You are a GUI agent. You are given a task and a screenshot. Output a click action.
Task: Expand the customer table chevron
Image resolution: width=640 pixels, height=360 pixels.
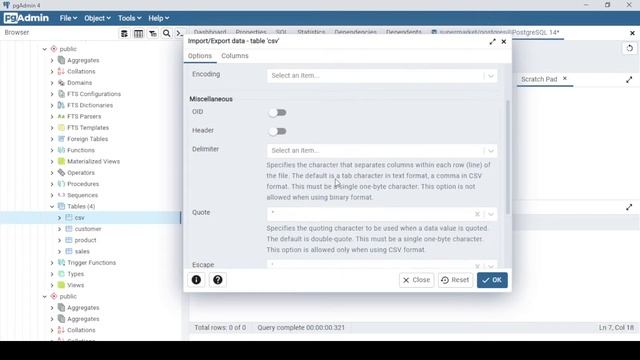[x=60, y=229]
